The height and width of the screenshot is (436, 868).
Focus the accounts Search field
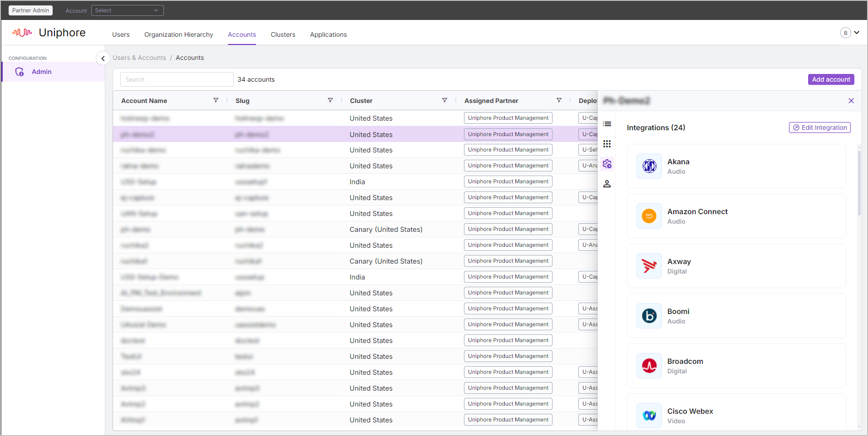pyautogui.click(x=177, y=79)
